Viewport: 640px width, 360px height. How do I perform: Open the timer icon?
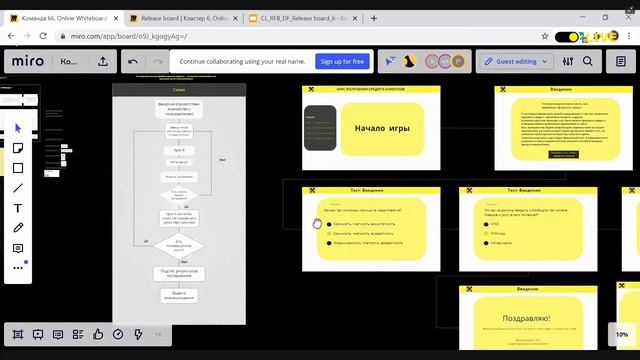pos(118,335)
